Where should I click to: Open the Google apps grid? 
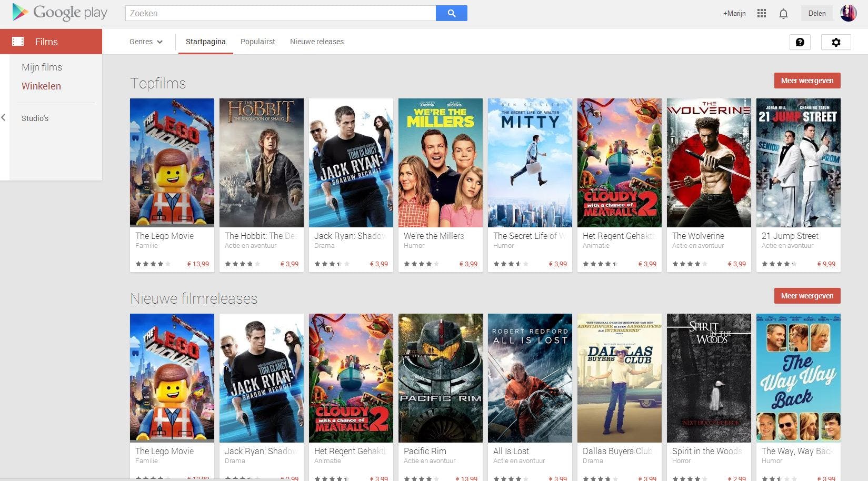pyautogui.click(x=761, y=13)
